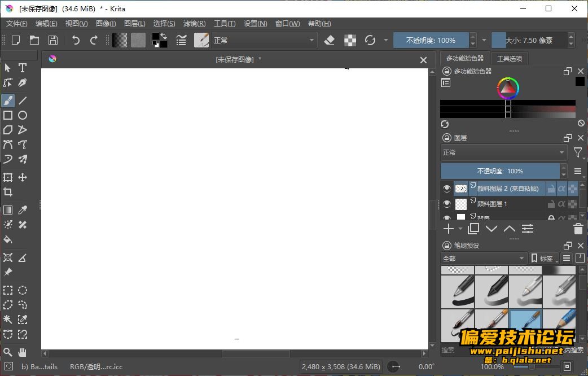Choose the Elliptical Selection tool
Screen dimensions: 588x376
pyautogui.click(x=23, y=290)
